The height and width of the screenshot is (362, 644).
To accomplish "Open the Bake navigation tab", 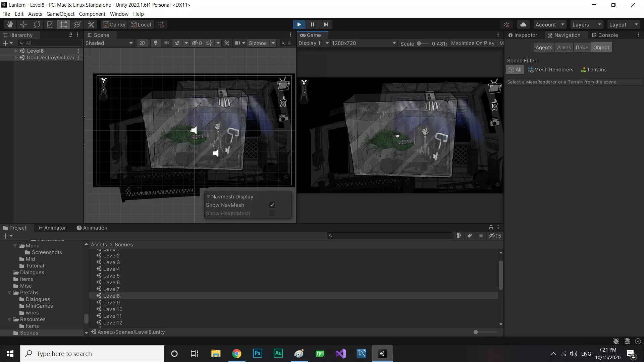I will [582, 47].
